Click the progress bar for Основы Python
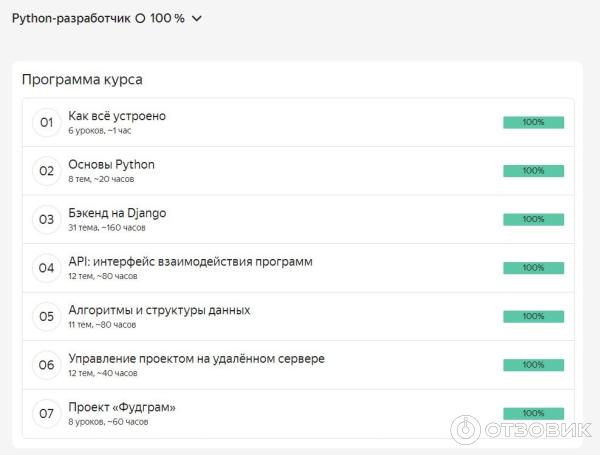 pos(533,171)
